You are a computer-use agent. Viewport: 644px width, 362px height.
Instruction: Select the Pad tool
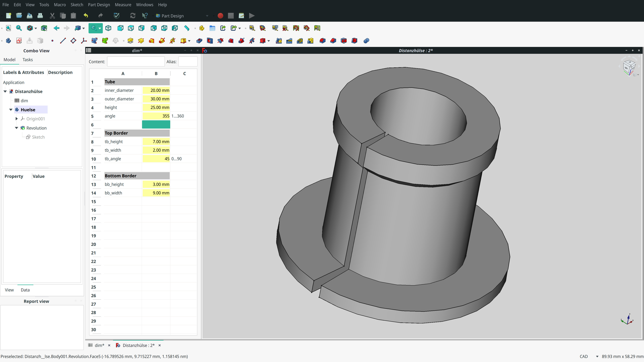[x=130, y=40]
